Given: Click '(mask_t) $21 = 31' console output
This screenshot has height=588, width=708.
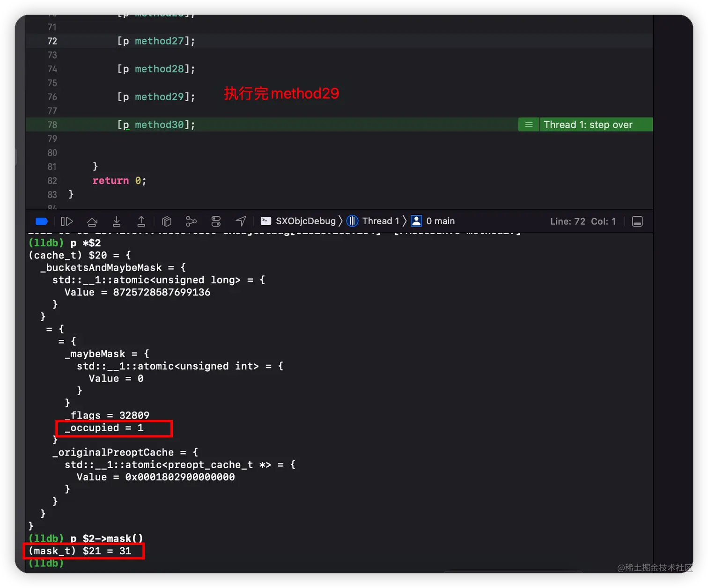Looking at the screenshot, I should (80, 551).
